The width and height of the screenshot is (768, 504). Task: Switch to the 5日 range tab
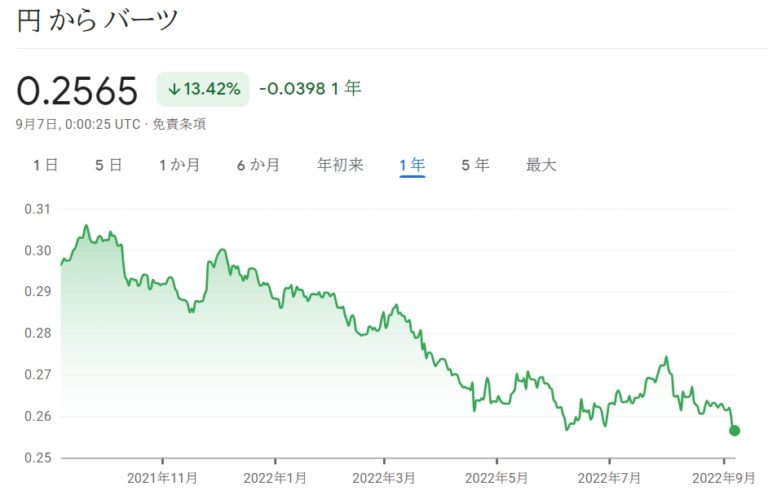coord(108,165)
